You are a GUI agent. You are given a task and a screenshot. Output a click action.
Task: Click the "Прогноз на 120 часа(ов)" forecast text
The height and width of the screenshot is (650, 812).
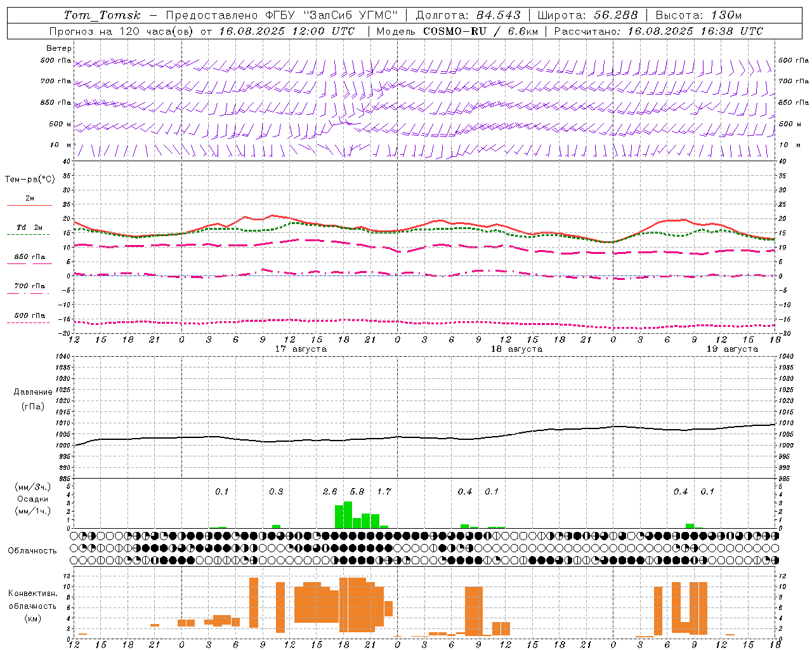point(122,31)
